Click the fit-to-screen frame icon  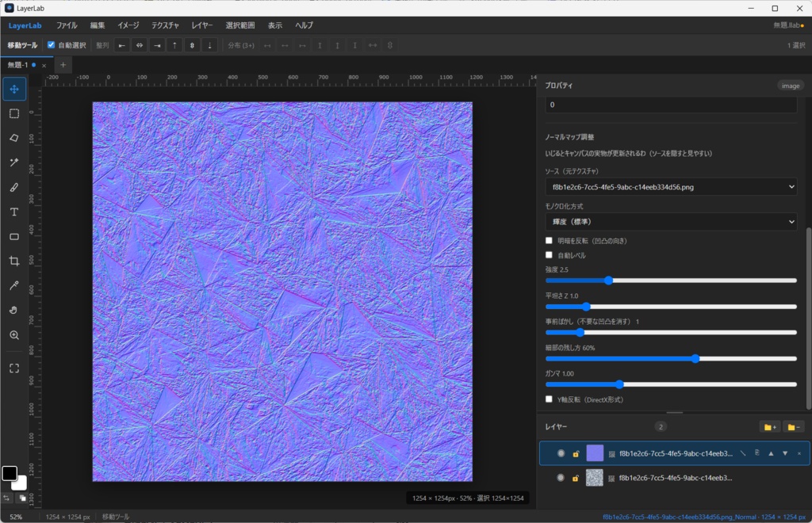pos(14,368)
